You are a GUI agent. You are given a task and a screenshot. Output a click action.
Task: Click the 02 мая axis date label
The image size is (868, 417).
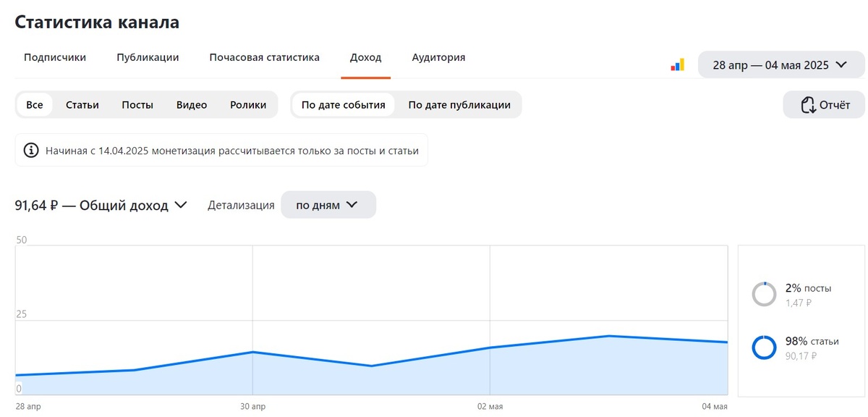coord(490,407)
